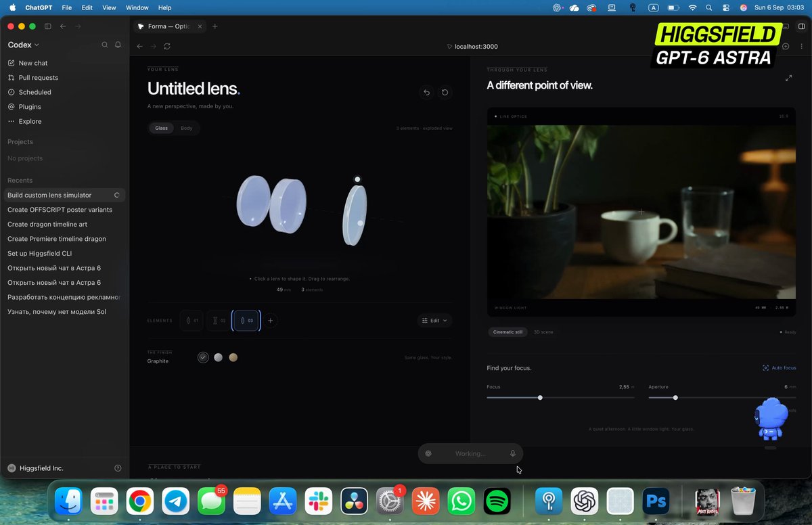The height and width of the screenshot is (525, 812).
Task: Toggle the Codex sidebar panel icon
Action: click(47, 26)
